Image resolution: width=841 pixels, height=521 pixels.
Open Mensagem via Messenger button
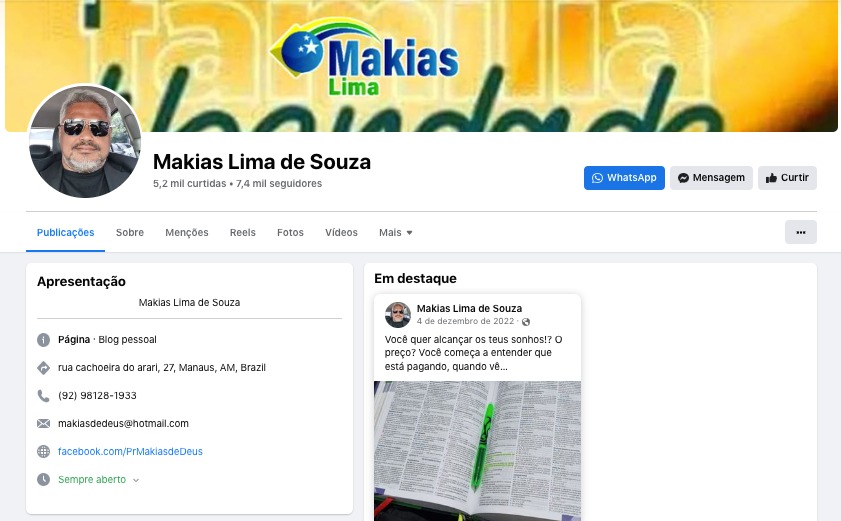point(711,178)
